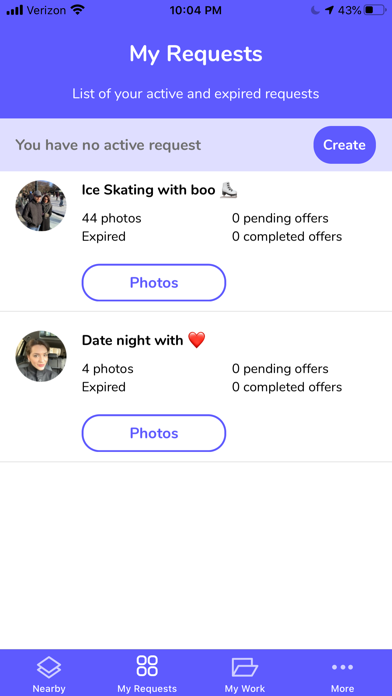Tap the Wi-Fi icon in status bar
The image size is (392, 696).
pos(78,10)
